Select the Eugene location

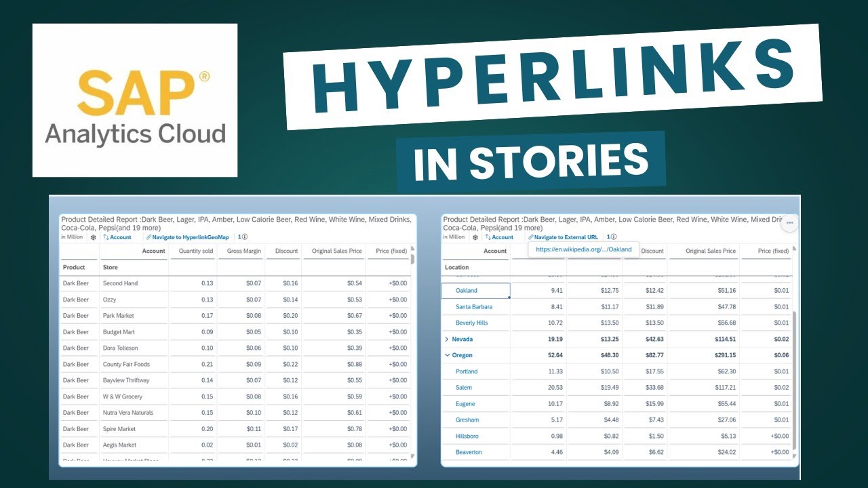(465, 404)
